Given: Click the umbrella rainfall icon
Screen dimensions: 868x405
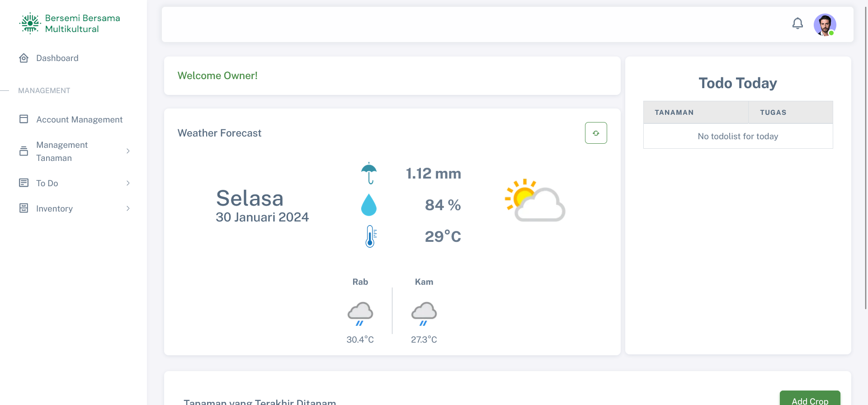Looking at the screenshot, I should click(369, 173).
